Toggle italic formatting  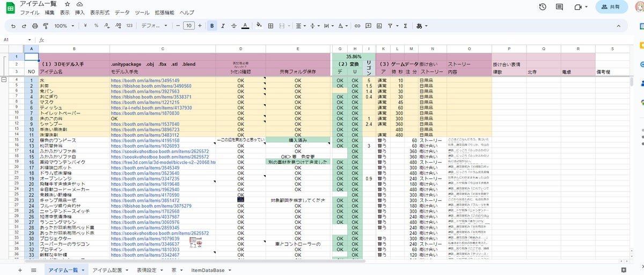[223, 26]
